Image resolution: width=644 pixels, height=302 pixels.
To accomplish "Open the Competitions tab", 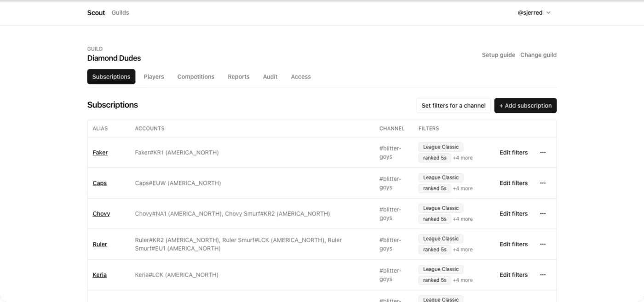I will point(196,77).
